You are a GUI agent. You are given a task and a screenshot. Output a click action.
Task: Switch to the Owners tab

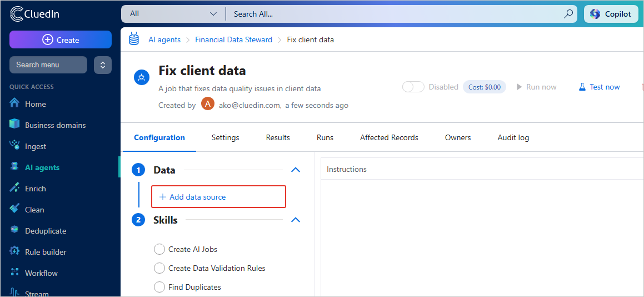click(x=457, y=138)
